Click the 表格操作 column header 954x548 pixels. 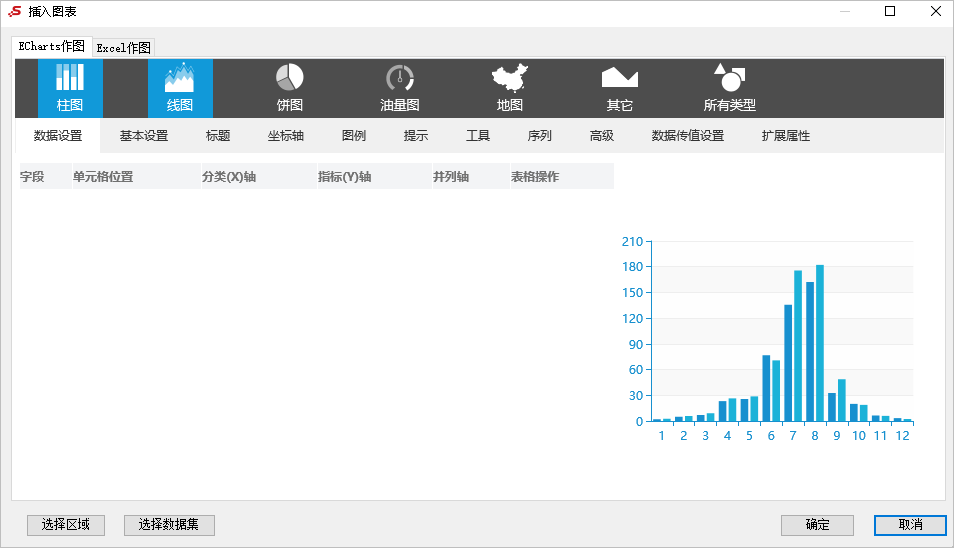[x=562, y=176]
